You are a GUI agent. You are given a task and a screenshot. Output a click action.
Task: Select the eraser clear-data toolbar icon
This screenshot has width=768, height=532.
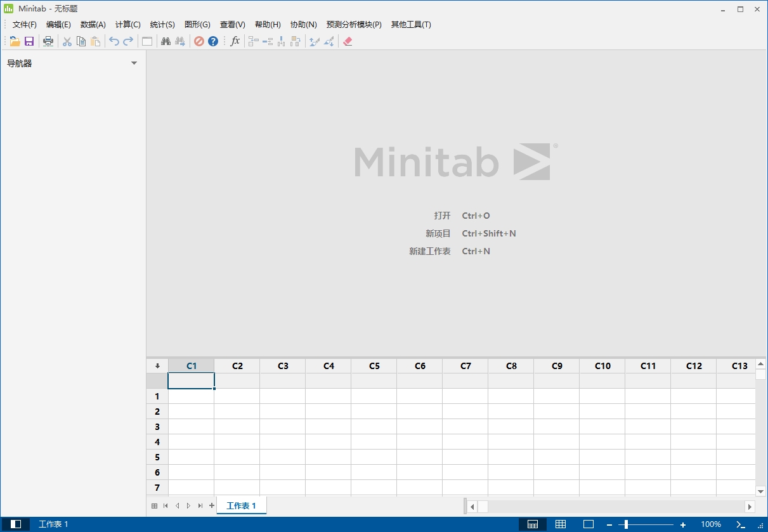(x=348, y=41)
